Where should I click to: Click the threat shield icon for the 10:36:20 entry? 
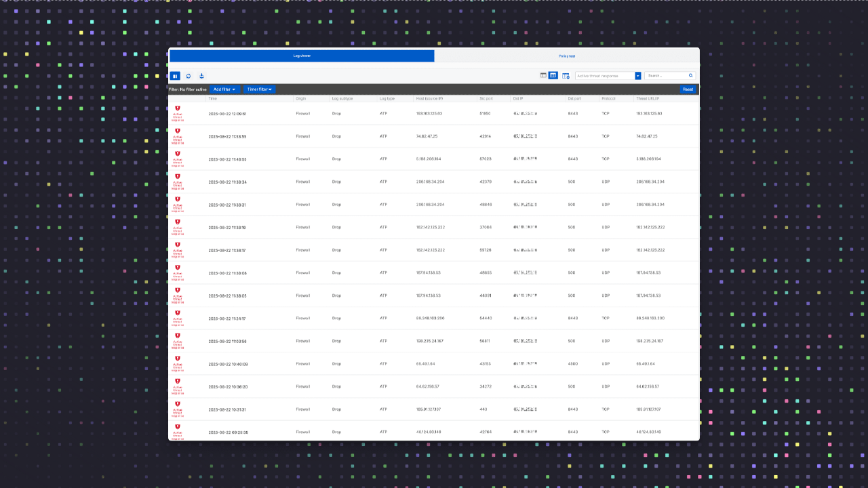point(178,382)
